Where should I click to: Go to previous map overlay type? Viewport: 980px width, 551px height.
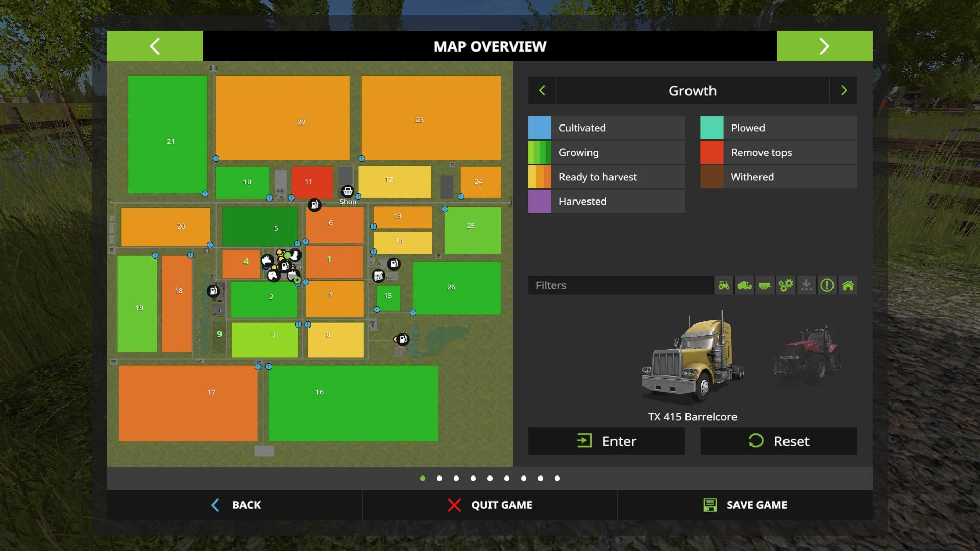coord(542,91)
